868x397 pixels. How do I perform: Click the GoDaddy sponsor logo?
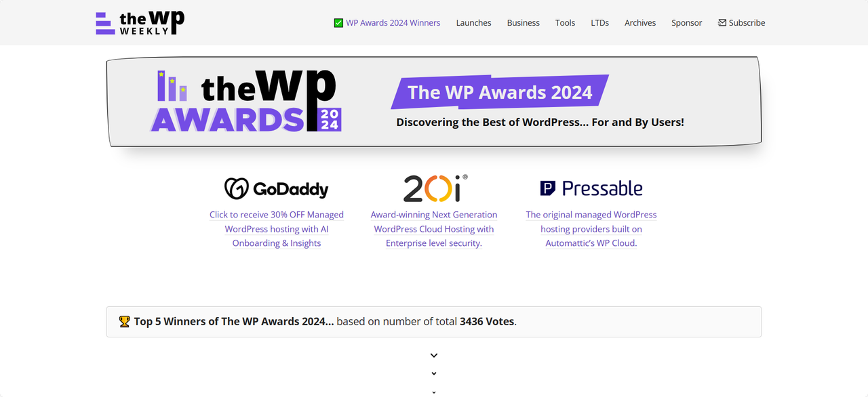click(277, 188)
